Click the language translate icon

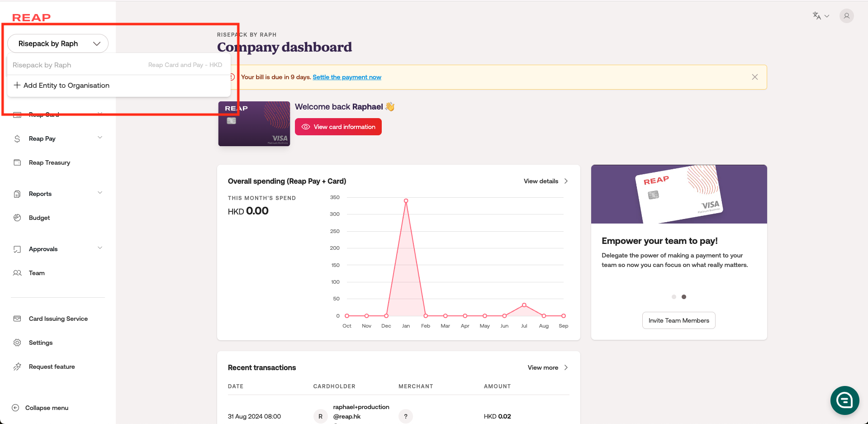coord(817,16)
